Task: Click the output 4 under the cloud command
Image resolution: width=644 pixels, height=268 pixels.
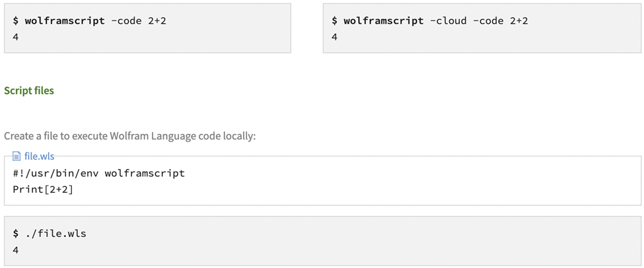Action: pos(334,37)
